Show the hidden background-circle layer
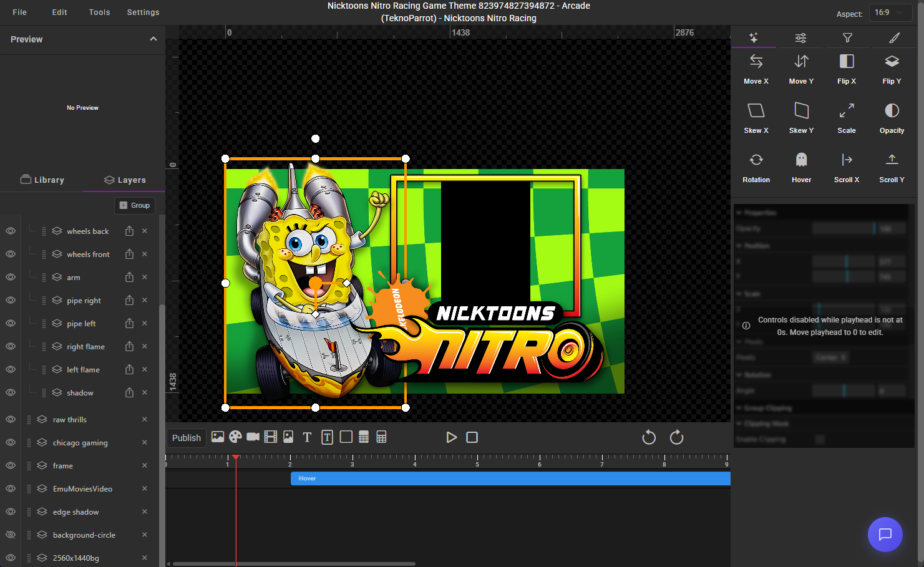The width and height of the screenshot is (924, 567). [11, 535]
